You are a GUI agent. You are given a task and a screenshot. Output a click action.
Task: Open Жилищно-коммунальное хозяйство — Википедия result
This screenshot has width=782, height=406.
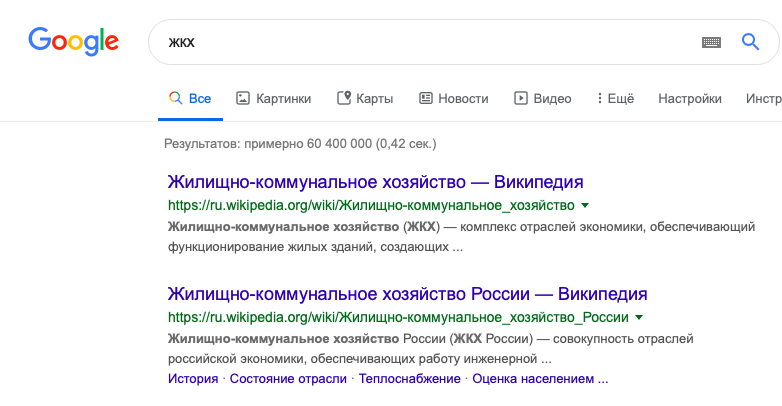click(x=375, y=182)
